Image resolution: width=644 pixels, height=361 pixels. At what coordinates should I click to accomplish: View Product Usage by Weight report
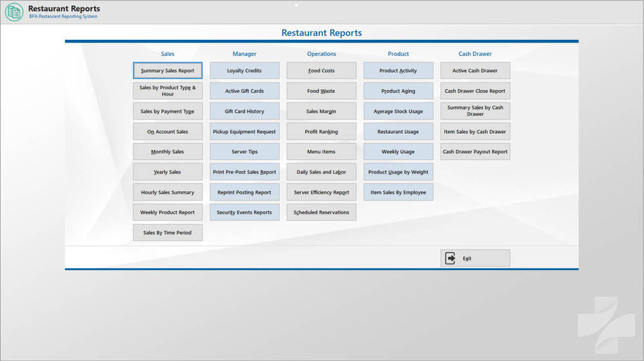click(398, 172)
